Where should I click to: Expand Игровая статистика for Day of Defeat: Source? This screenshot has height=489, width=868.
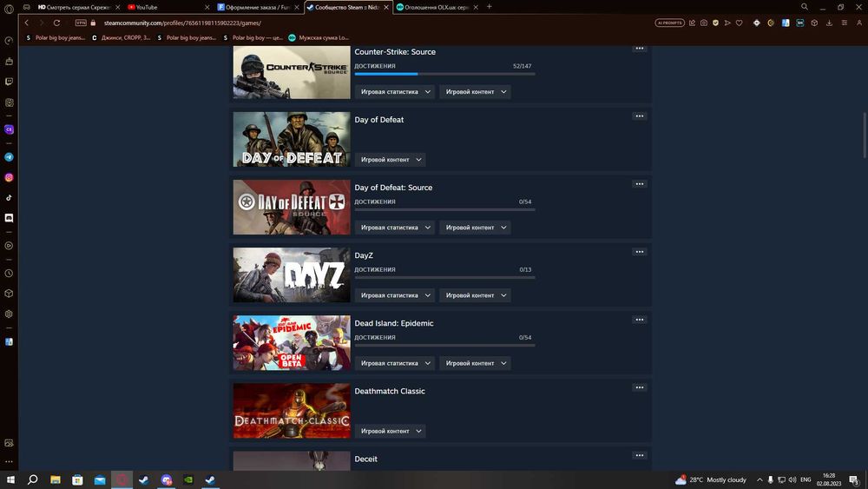[x=395, y=228]
